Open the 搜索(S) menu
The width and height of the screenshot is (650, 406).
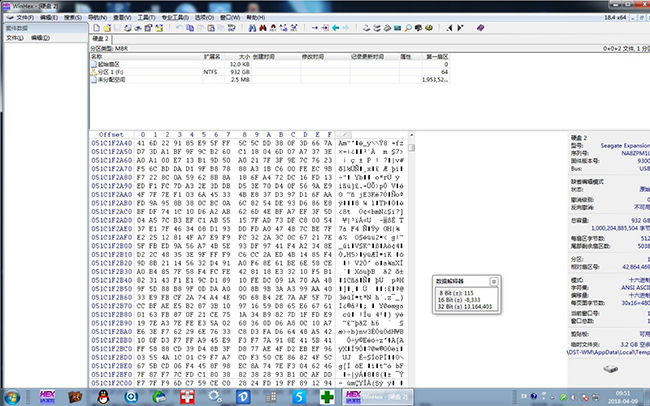[x=73, y=17]
